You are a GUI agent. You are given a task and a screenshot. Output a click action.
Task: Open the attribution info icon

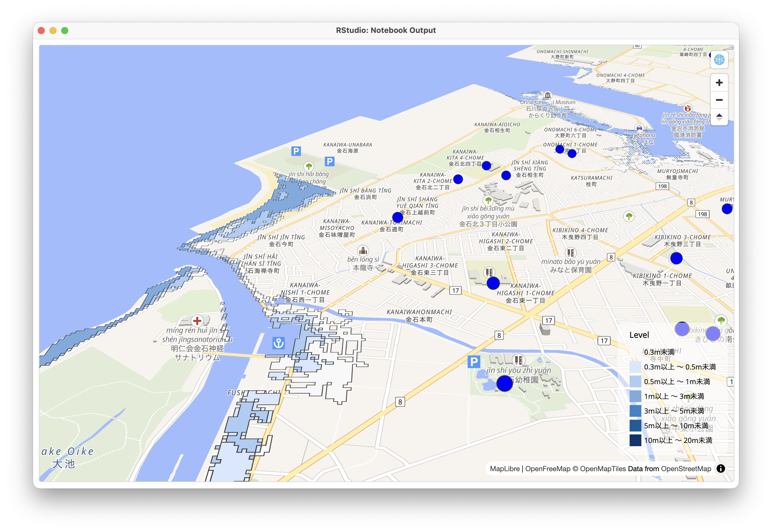click(721, 468)
